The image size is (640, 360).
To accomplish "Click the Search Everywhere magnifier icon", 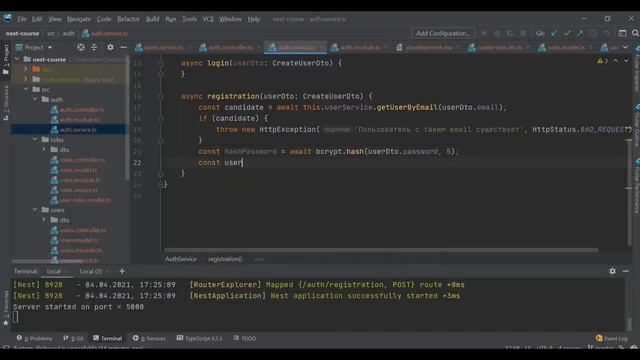I will point(635,33).
